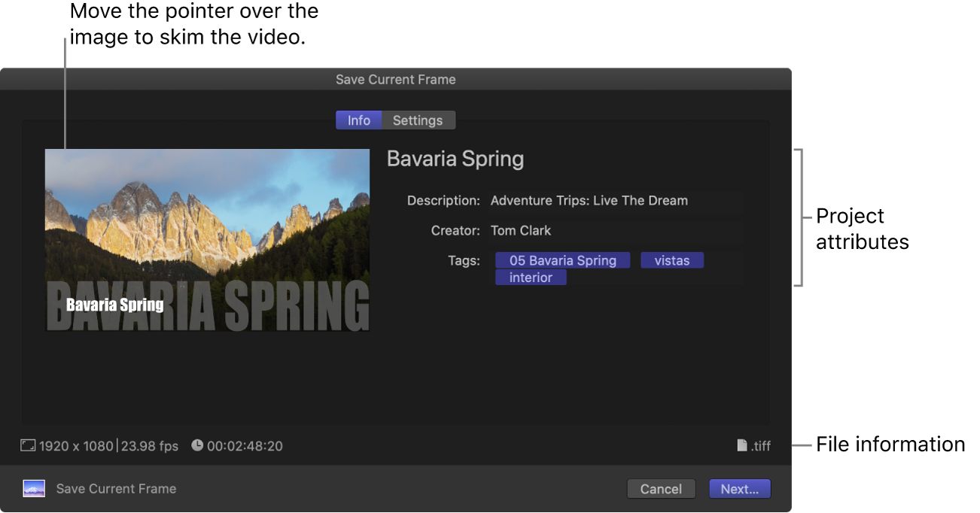Image resolution: width=980 pixels, height=513 pixels.
Task: Select the interior tag
Action: coord(531,277)
